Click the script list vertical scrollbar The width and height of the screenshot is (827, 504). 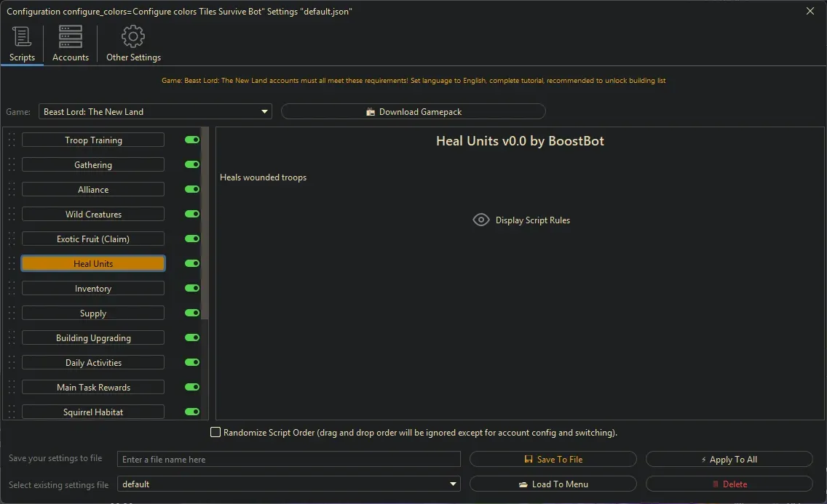[205, 225]
